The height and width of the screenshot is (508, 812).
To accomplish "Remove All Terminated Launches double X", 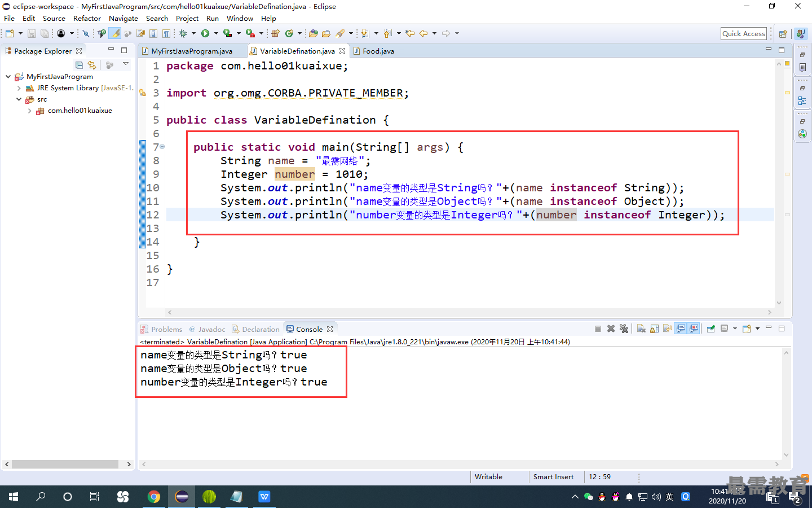I will pyautogui.click(x=624, y=329).
